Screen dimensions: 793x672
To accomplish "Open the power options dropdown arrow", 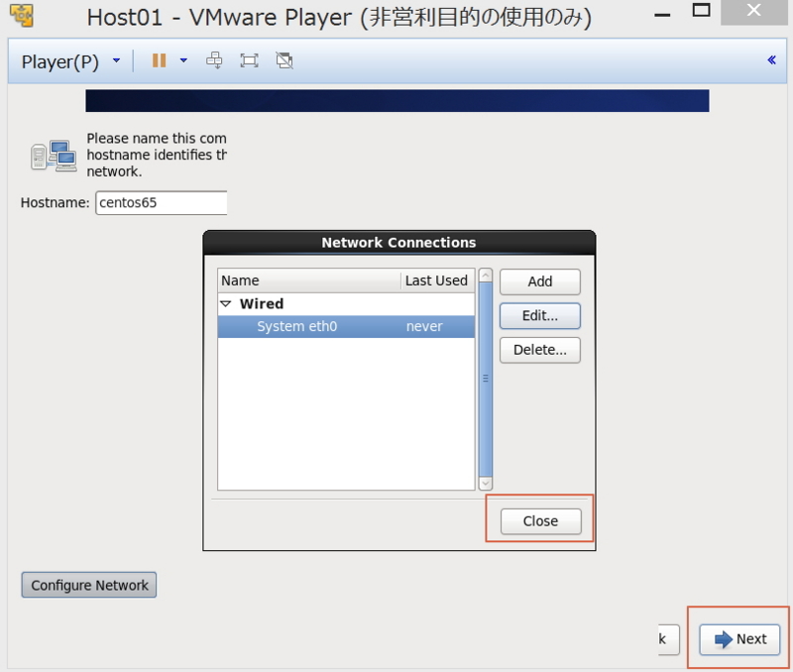I will tap(183, 60).
